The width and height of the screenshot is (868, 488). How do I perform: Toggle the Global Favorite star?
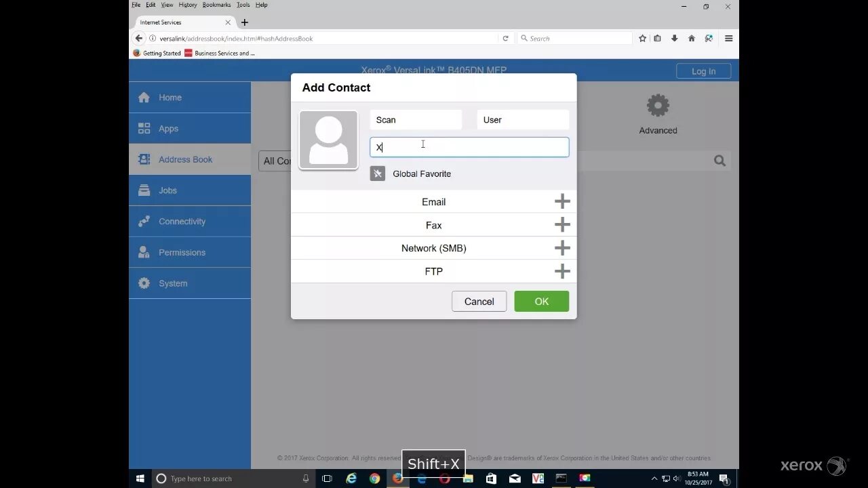378,174
